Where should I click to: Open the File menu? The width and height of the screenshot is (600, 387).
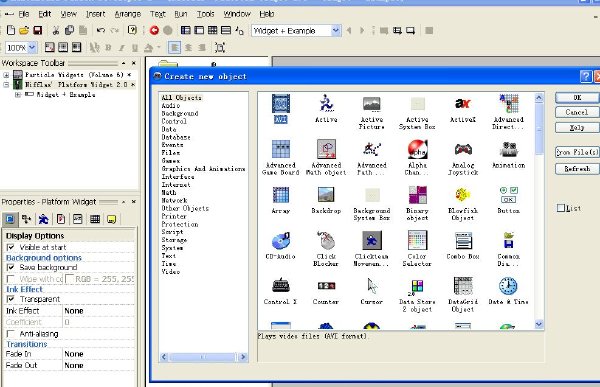24,14
